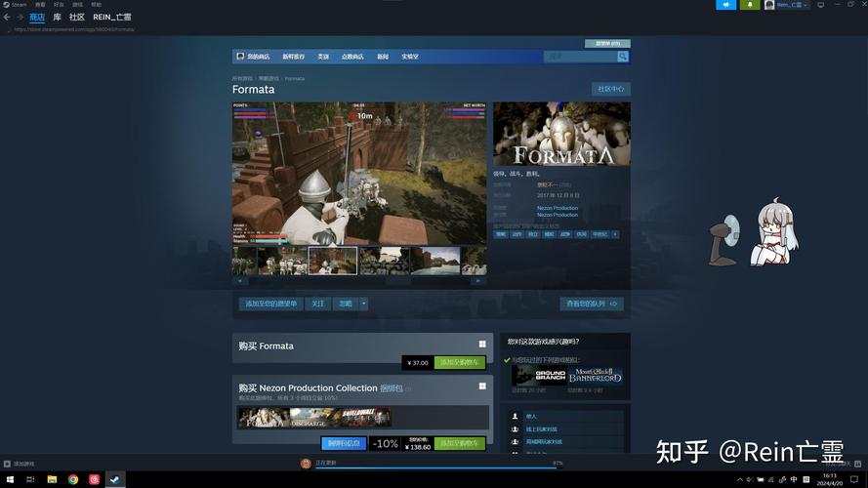Open the 新鲜推荐 store menu
The image size is (868, 488).
point(293,57)
